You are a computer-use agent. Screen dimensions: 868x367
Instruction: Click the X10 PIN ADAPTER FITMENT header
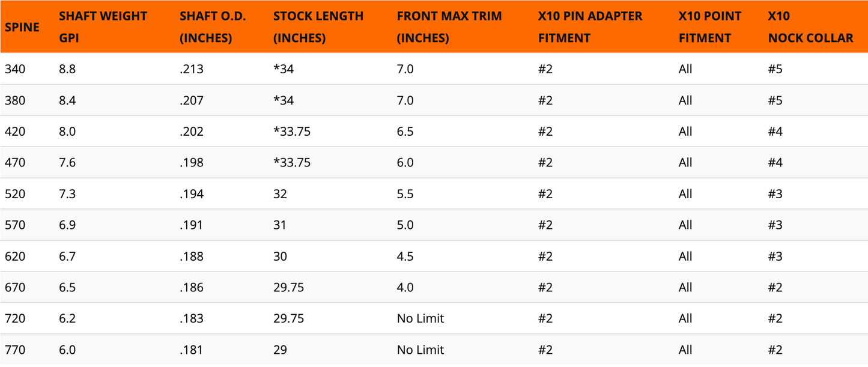(590, 27)
